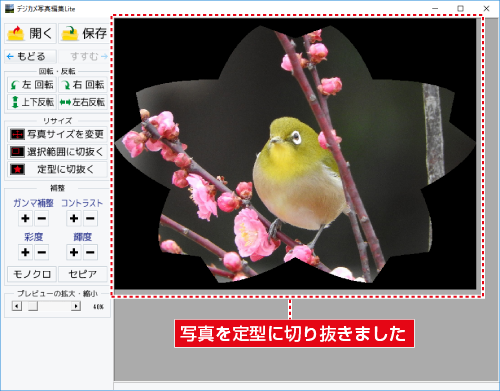Click the preview zoom slider thumb
This screenshot has height=391, width=500.
tap(33, 306)
